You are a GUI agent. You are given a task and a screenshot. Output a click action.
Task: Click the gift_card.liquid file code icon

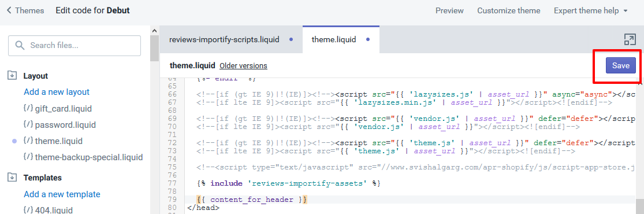click(x=28, y=109)
